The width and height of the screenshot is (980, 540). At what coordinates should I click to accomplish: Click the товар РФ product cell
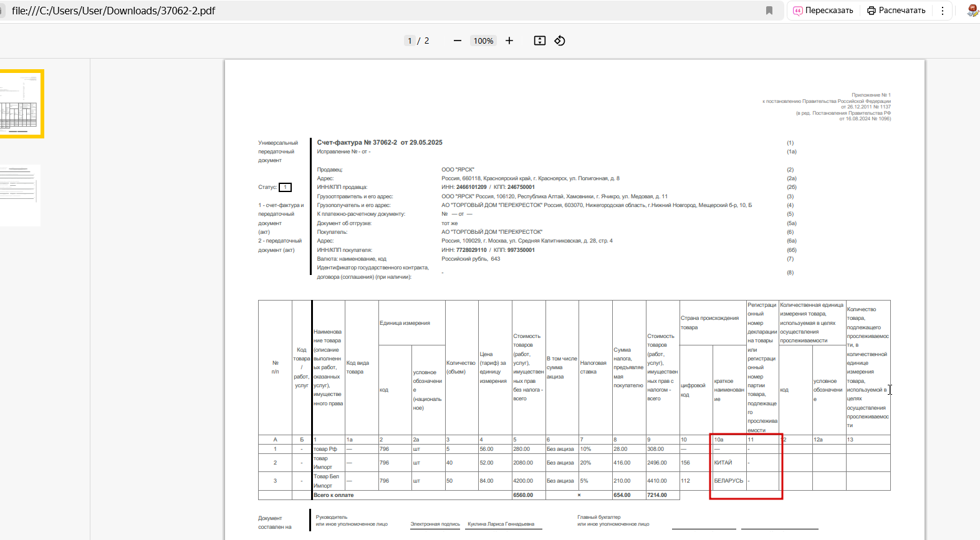coord(329,449)
